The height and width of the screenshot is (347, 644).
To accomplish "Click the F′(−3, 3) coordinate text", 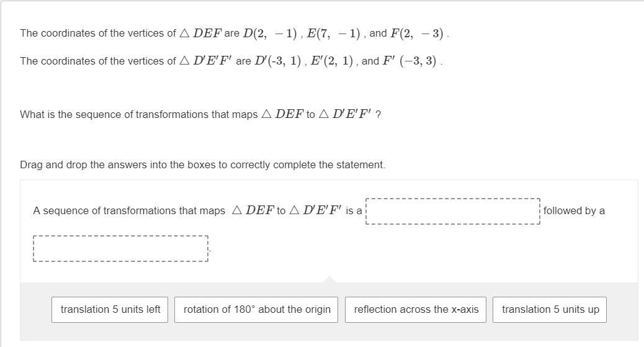I will coord(410,61).
